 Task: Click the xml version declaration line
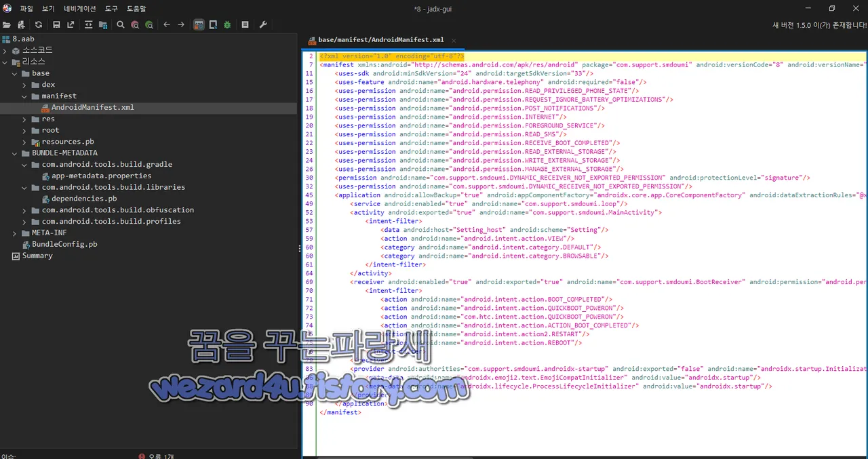pyautogui.click(x=392, y=56)
